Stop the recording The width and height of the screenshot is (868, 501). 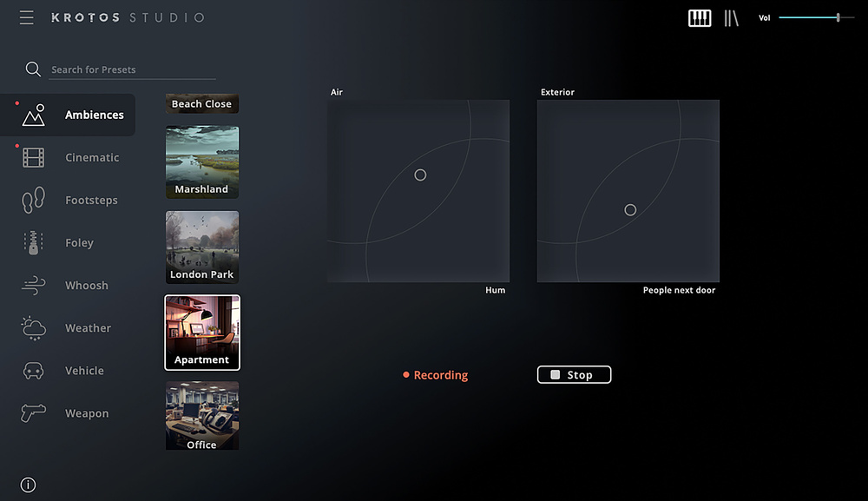point(574,375)
